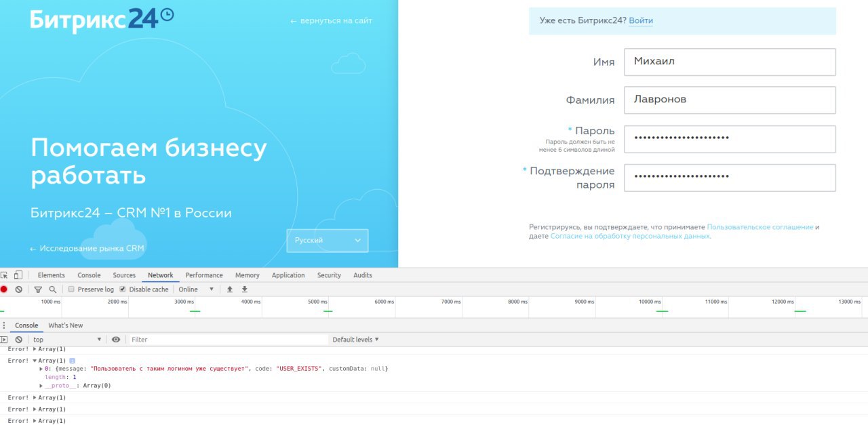This screenshot has width=868, height=425.
Task: Open the top JavaScript context dropdown
Action: 67,340
